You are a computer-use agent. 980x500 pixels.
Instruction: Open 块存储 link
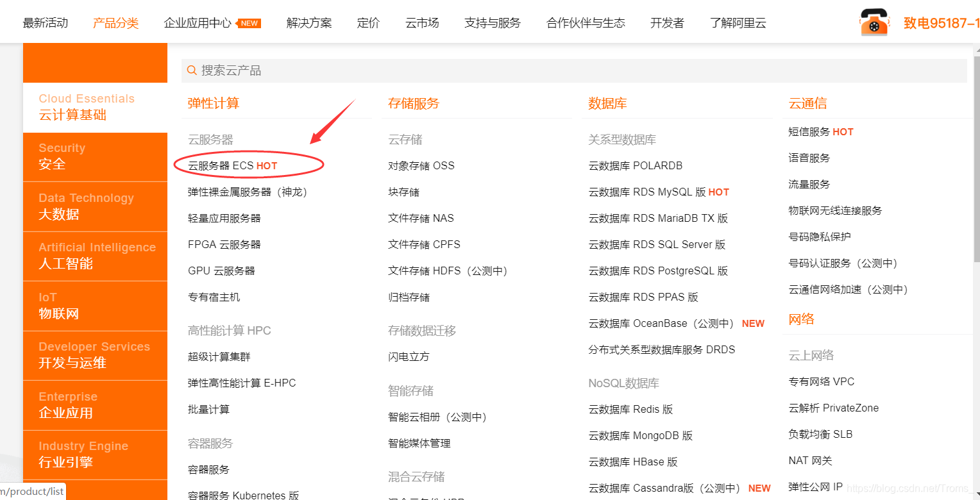click(x=403, y=192)
